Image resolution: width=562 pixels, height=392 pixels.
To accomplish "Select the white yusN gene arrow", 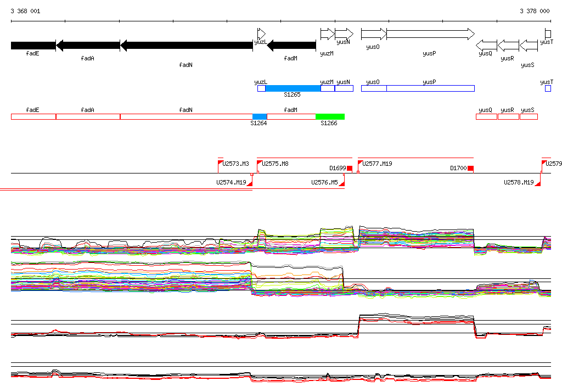I will (x=344, y=34).
